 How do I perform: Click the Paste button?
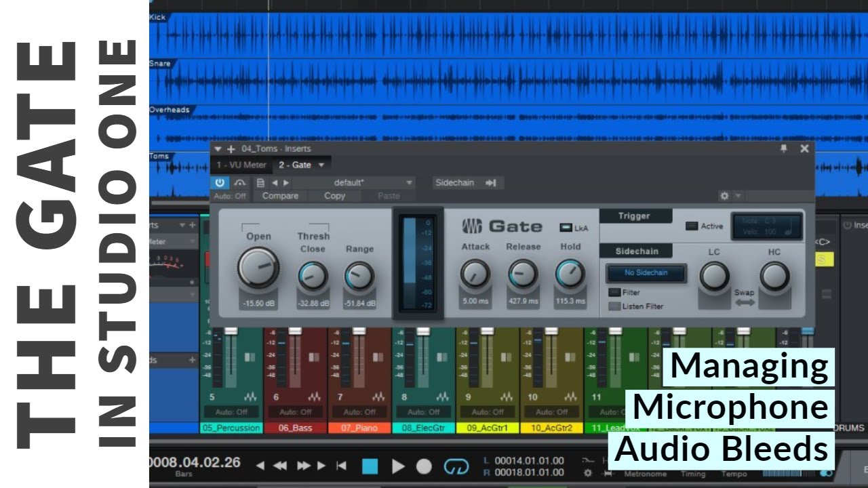(x=389, y=196)
